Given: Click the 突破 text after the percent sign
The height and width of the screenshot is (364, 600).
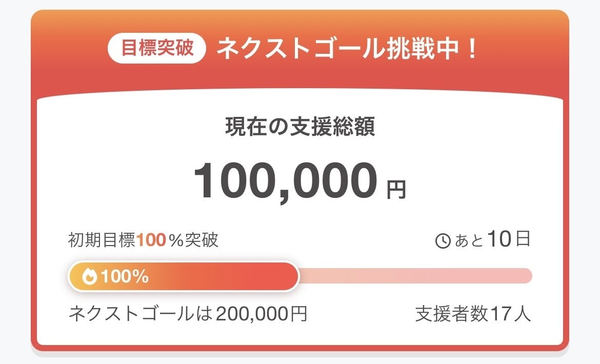Looking at the screenshot, I should pyautogui.click(x=202, y=240).
